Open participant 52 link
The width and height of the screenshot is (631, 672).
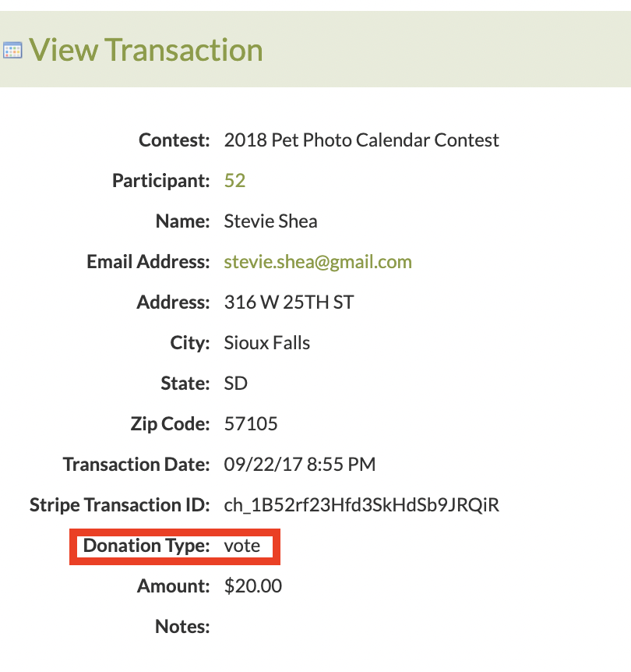coord(234,180)
